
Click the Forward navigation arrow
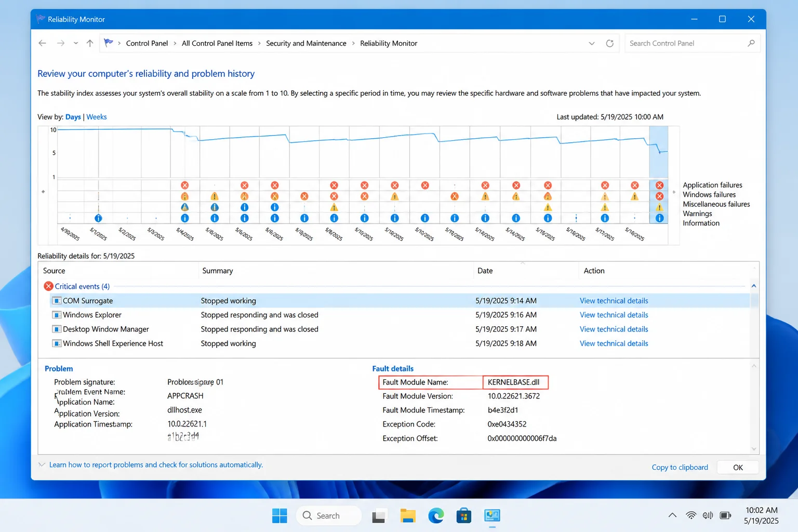pos(61,43)
